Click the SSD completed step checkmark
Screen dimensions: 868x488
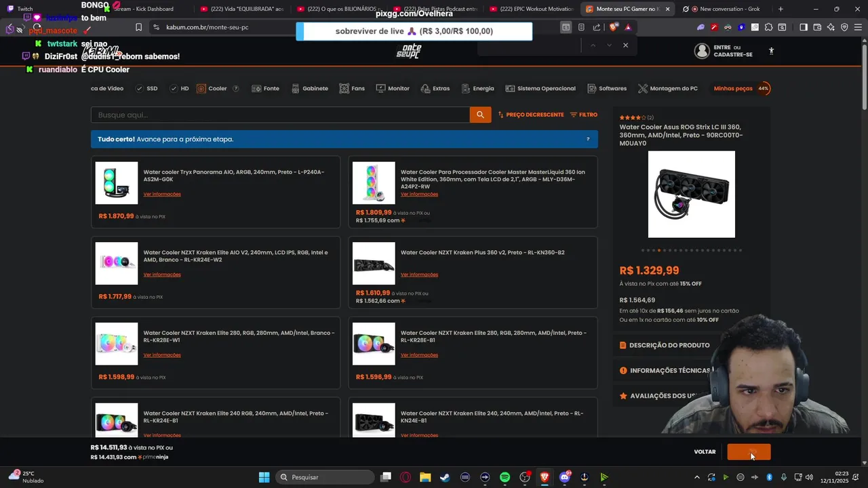140,89
